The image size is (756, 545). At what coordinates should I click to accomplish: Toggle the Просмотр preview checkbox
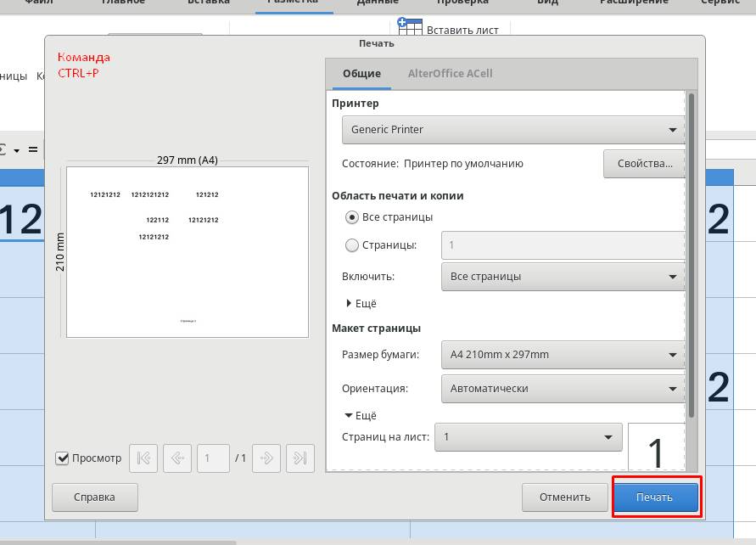(62, 458)
